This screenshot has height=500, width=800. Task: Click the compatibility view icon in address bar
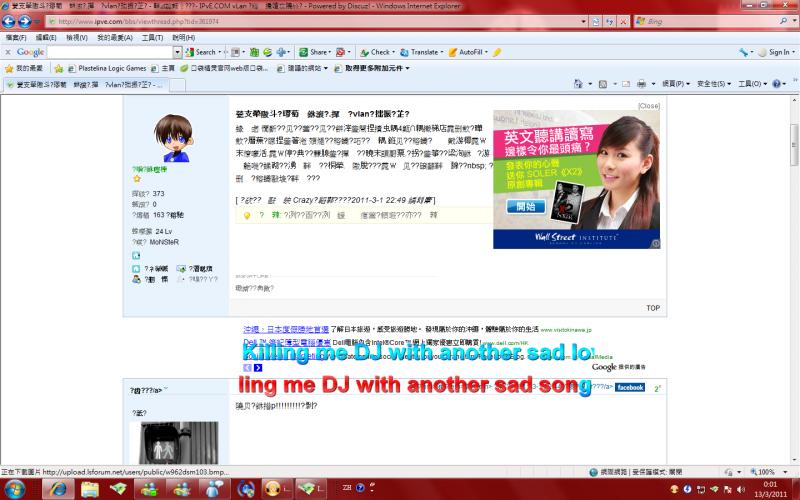(x=596, y=21)
